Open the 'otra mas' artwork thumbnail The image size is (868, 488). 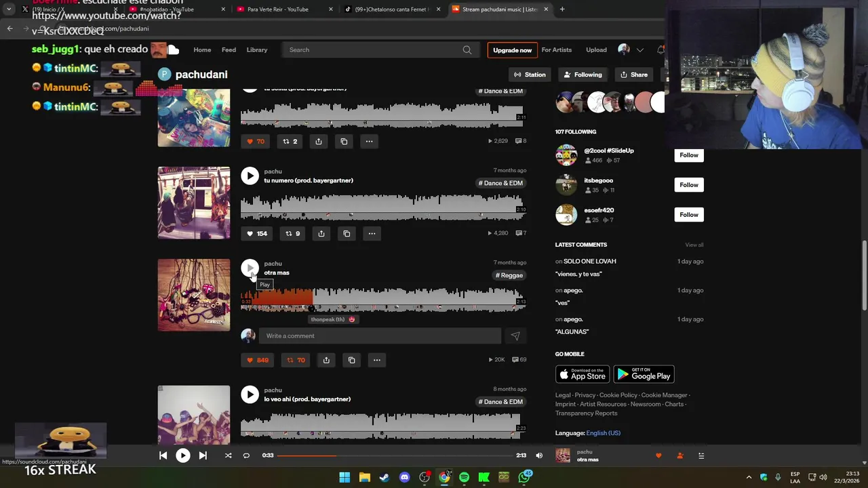194,295
